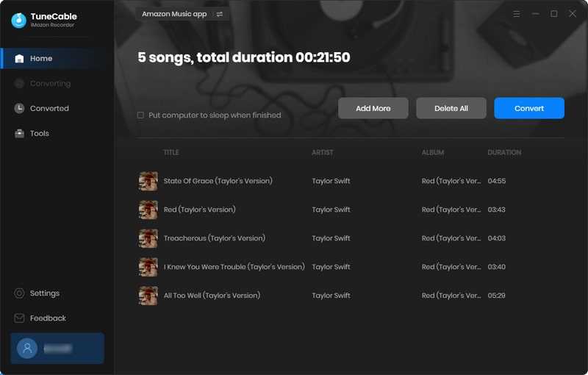This screenshot has width=588, height=375.
Task: Click the ALBUM column header
Action: 433,153
